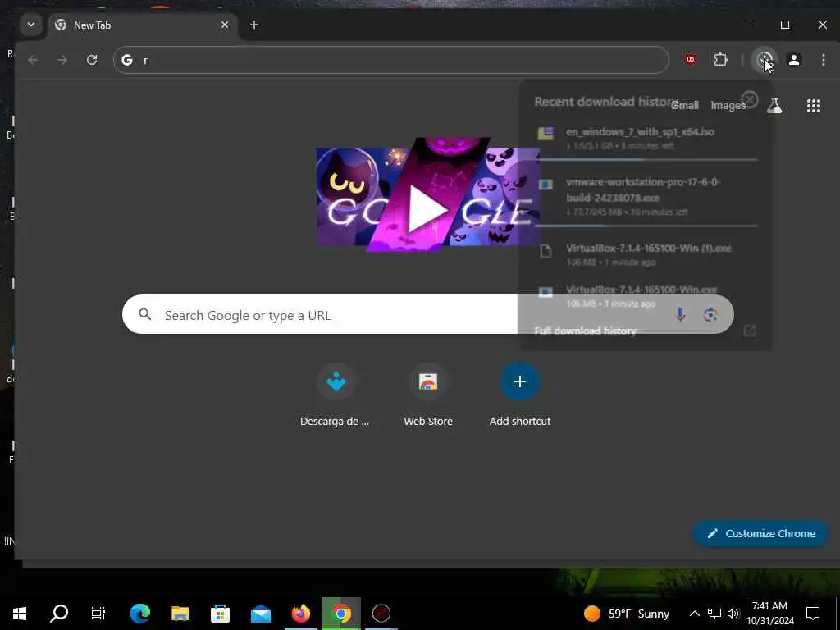Click the magnifier icon in search box
Viewport: 840px width, 630px height.
click(x=144, y=314)
